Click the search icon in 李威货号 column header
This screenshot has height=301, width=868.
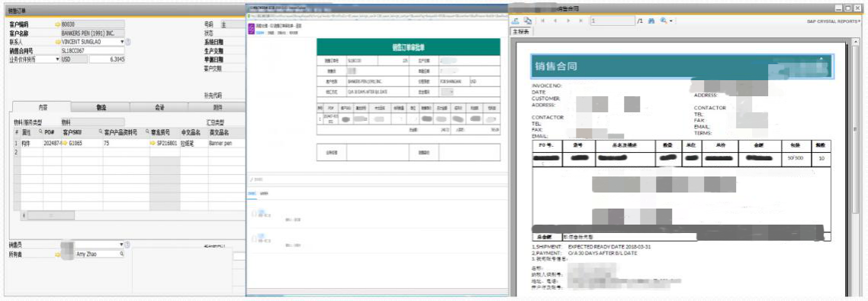point(147,132)
